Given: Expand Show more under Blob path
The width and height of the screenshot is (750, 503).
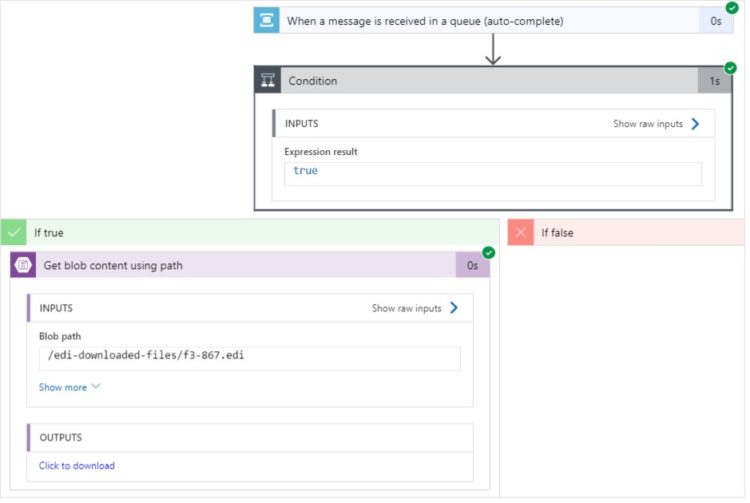Looking at the screenshot, I should [69, 387].
